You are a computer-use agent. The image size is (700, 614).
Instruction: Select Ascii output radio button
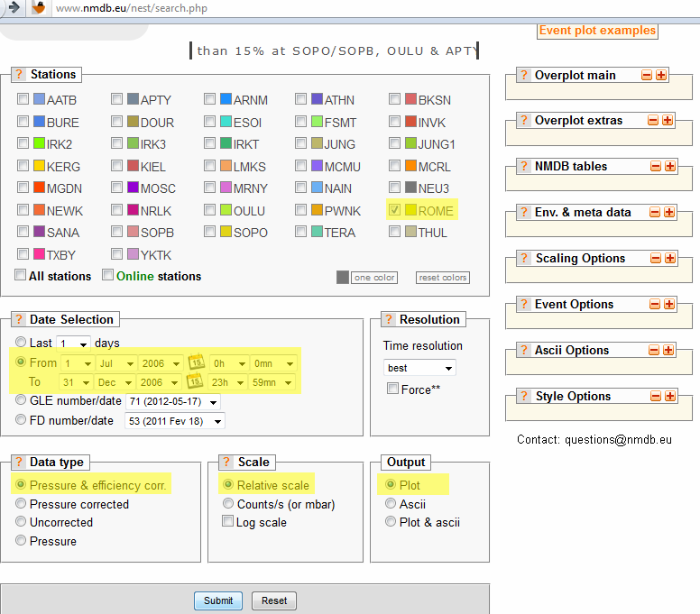[x=391, y=503]
